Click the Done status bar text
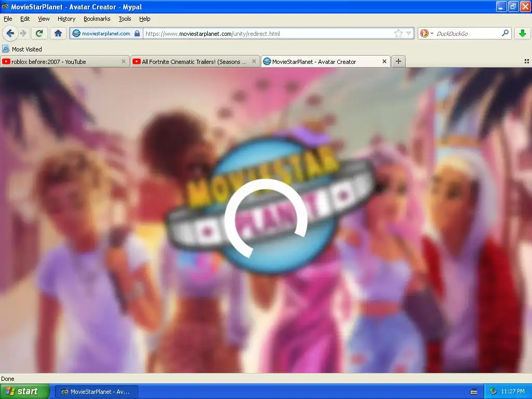The image size is (532, 399). click(8, 379)
